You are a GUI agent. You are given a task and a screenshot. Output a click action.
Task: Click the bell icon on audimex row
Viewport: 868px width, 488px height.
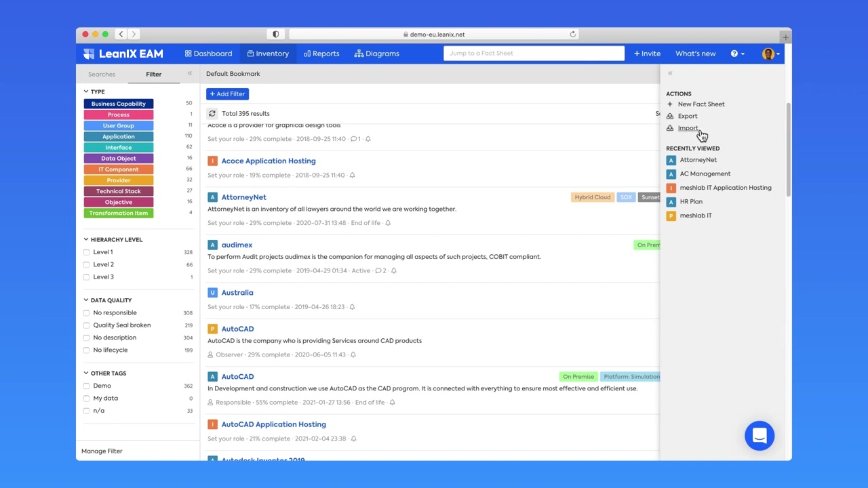click(393, 271)
